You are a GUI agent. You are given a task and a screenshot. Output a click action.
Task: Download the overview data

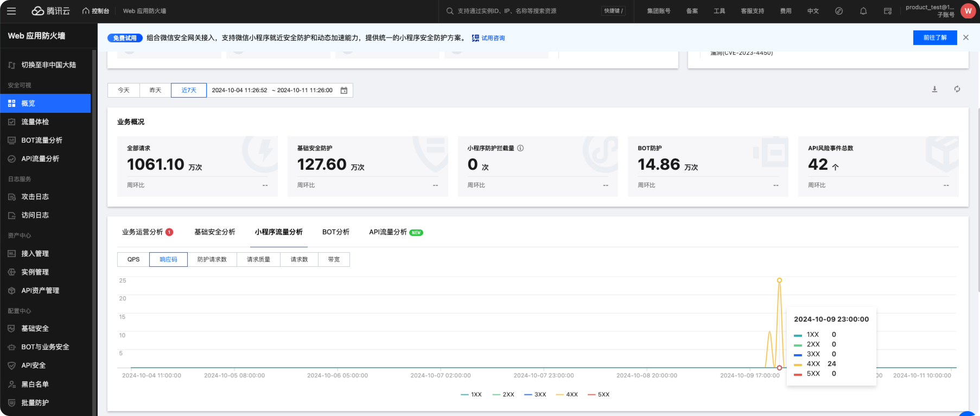(x=934, y=89)
